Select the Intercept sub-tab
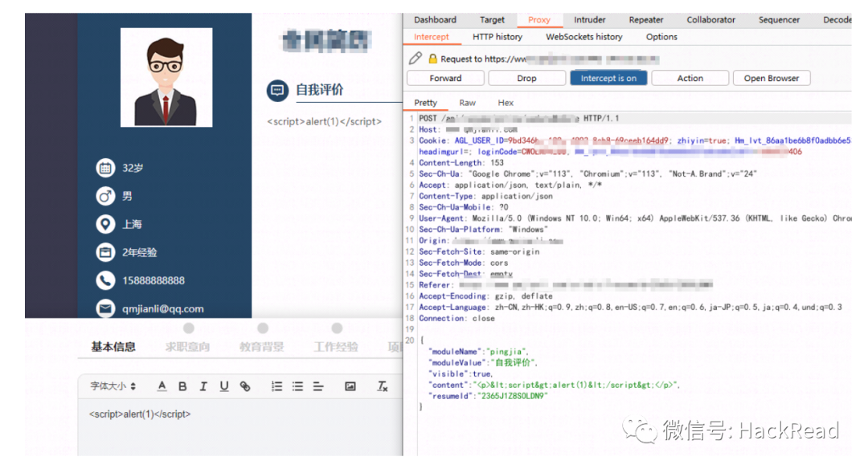868x469 pixels. [432, 37]
